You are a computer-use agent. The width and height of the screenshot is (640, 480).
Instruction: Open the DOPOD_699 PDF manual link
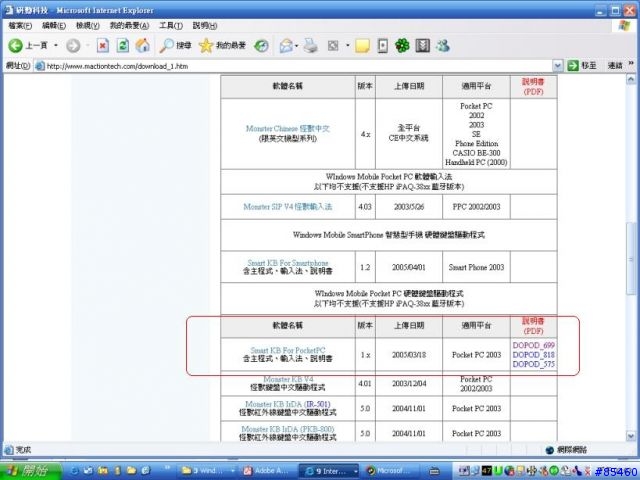[x=533, y=345]
